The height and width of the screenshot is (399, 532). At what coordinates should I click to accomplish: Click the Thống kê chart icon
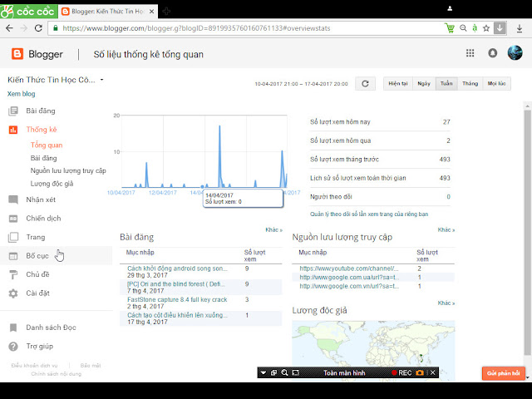[x=13, y=130]
